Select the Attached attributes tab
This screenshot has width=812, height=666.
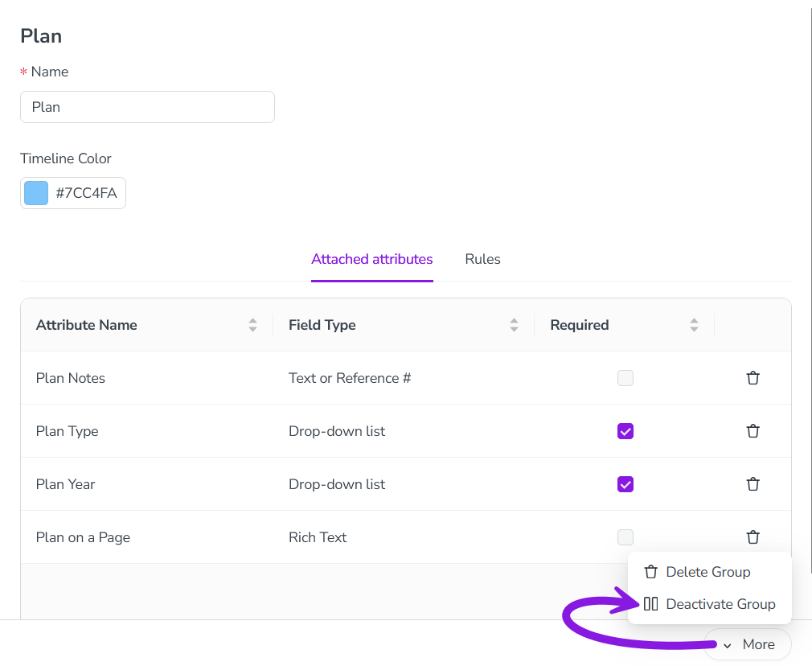pyautogui.click(x=371, y=259)
